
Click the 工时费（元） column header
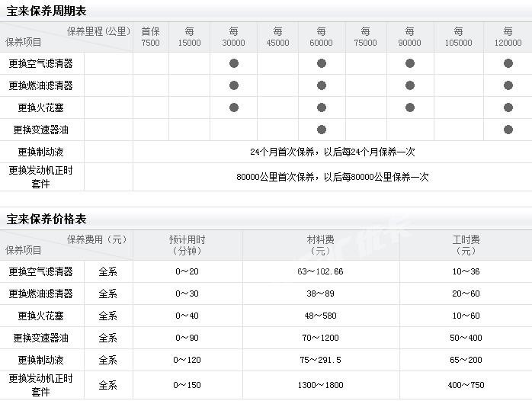[466, 245]
